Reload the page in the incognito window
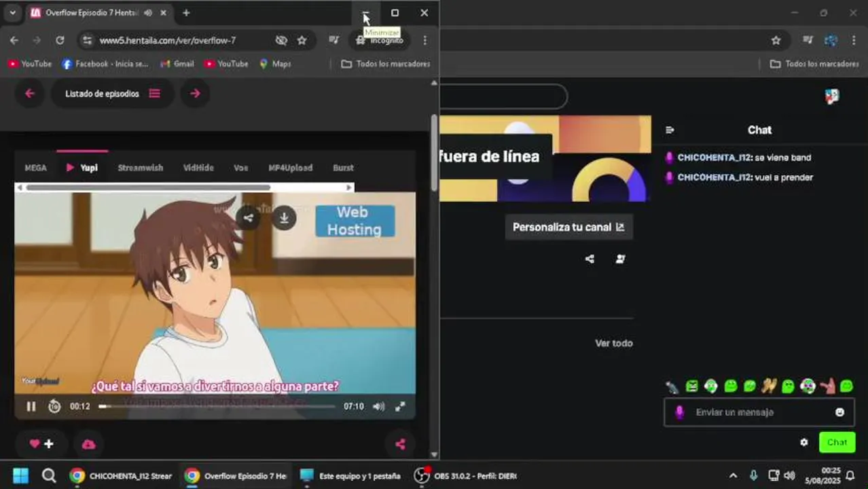The image size is (868, 489). (60, 40)
